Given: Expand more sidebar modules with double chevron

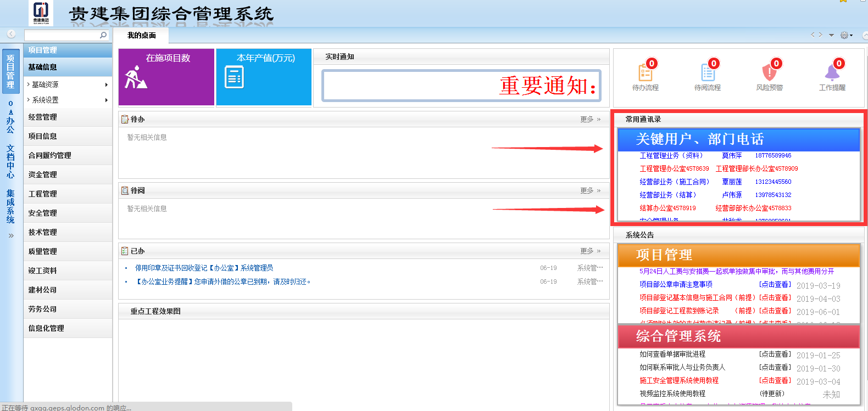Looking at the screenshot, I should [11, 235].
